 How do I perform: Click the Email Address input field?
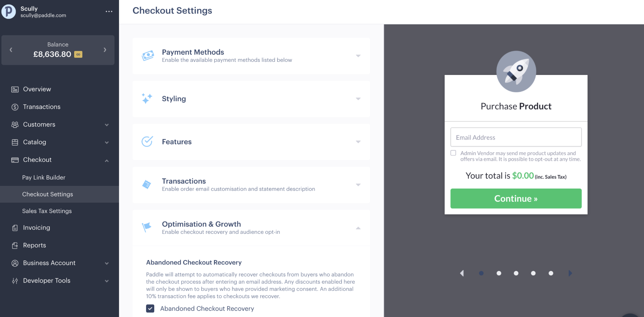click(x=516, y=137)
